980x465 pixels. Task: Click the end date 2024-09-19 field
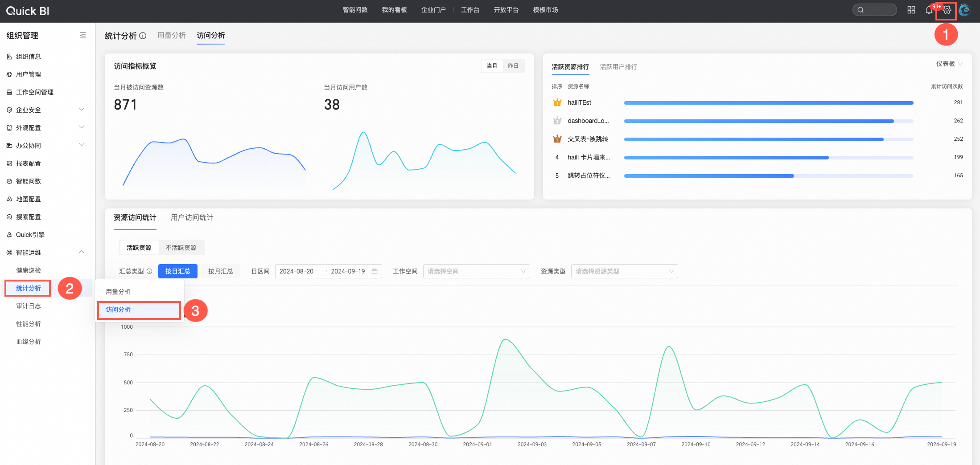pos(348,271)
